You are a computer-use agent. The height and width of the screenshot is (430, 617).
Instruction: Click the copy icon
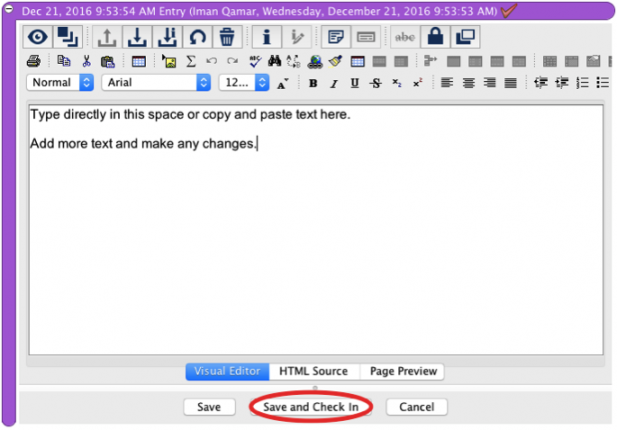click(x=64, y=61)
